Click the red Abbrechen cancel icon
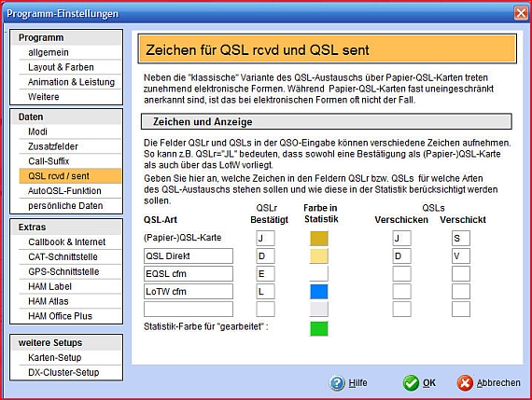Image resolution: width=532 pixels, height=400 pixels. click(465, 383)
